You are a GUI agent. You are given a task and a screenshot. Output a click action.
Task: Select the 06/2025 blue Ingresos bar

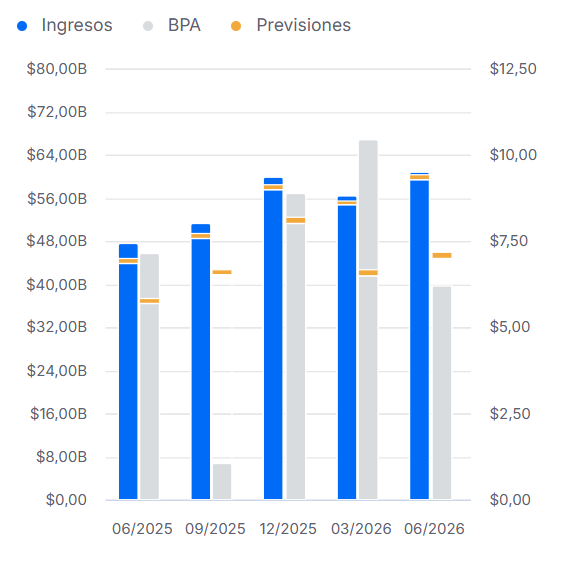click(x=128, y=372)
